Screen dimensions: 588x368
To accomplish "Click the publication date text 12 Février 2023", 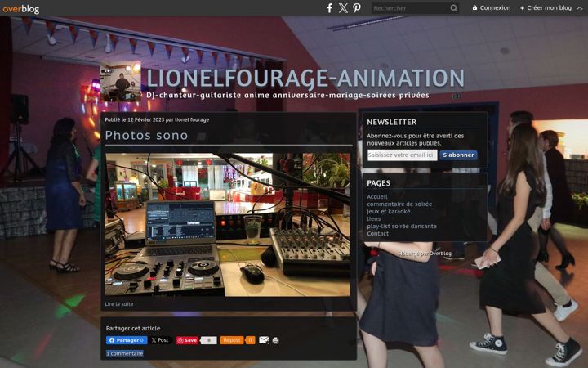I will click(x=145, y=119).
